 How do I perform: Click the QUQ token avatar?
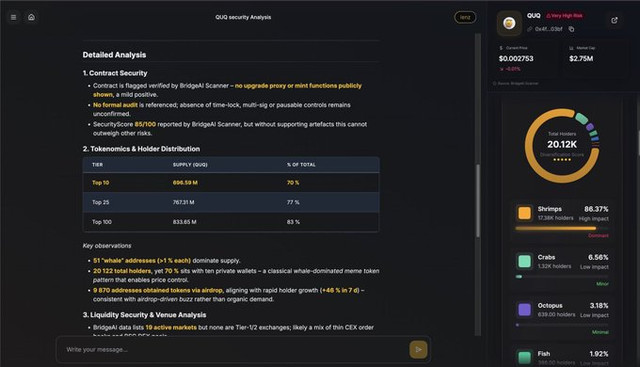[x=509, y=23]
